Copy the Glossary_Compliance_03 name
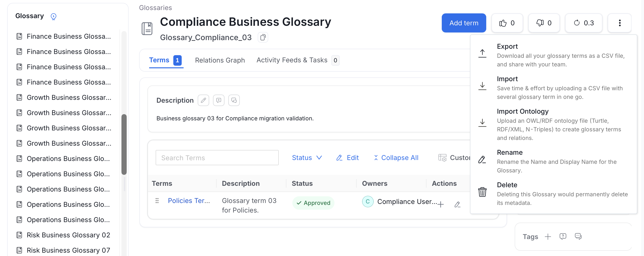 click(263, 37)
